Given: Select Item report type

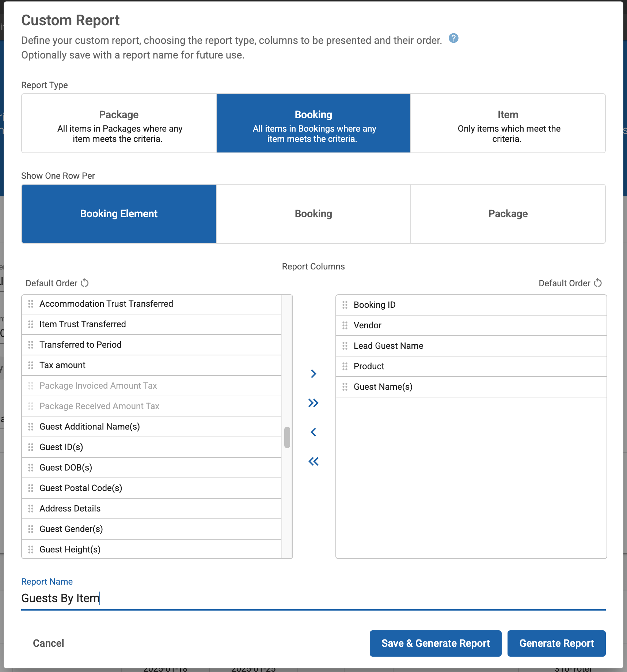Looking at the screenshot, I should 508,123.
